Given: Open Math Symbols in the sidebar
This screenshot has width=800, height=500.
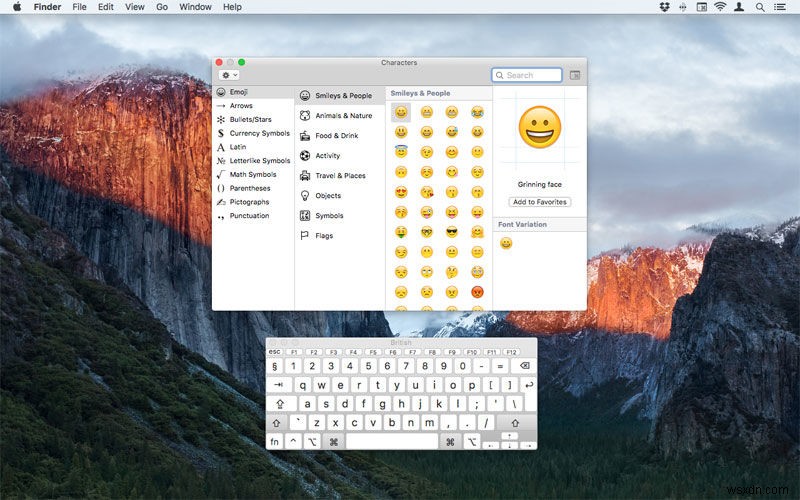Looking at the screenshot, I should coord(252,174).
